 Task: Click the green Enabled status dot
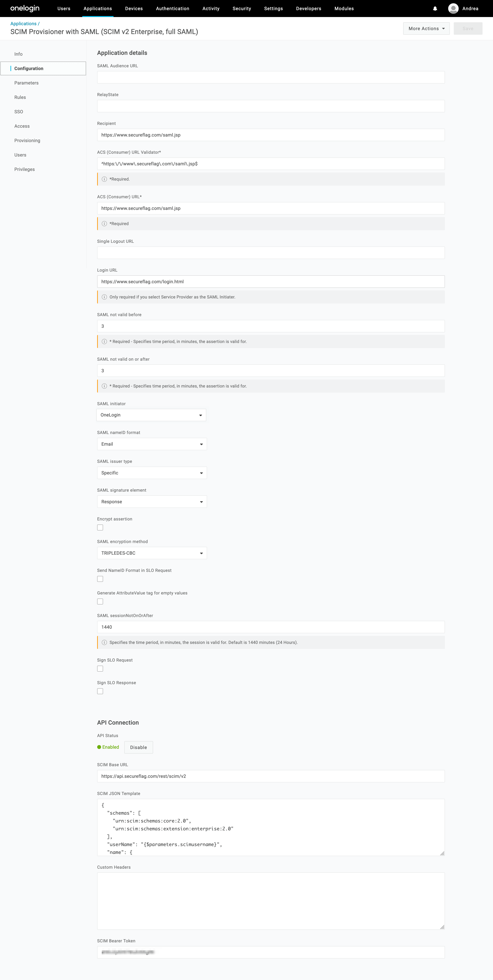coord(99,747)
